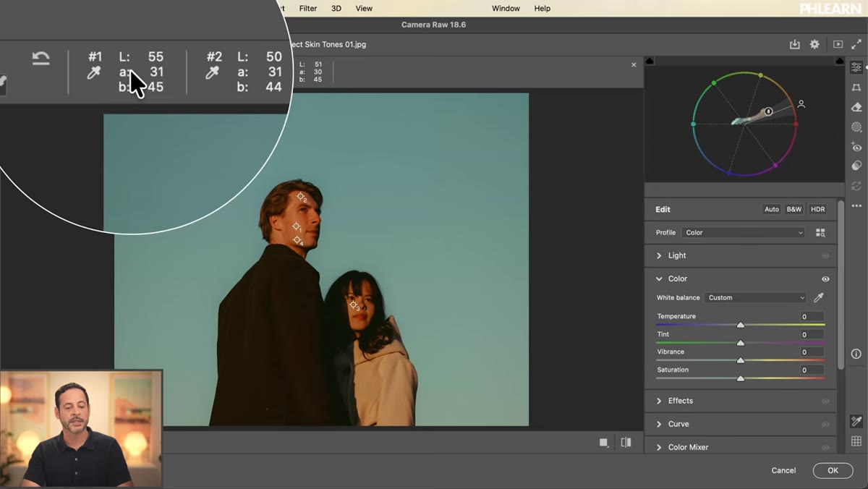The image size is (868, 489).
Task: Click color sampler point 4 on man's jaw
Action: pyautogui.click(x=297, y=240)
